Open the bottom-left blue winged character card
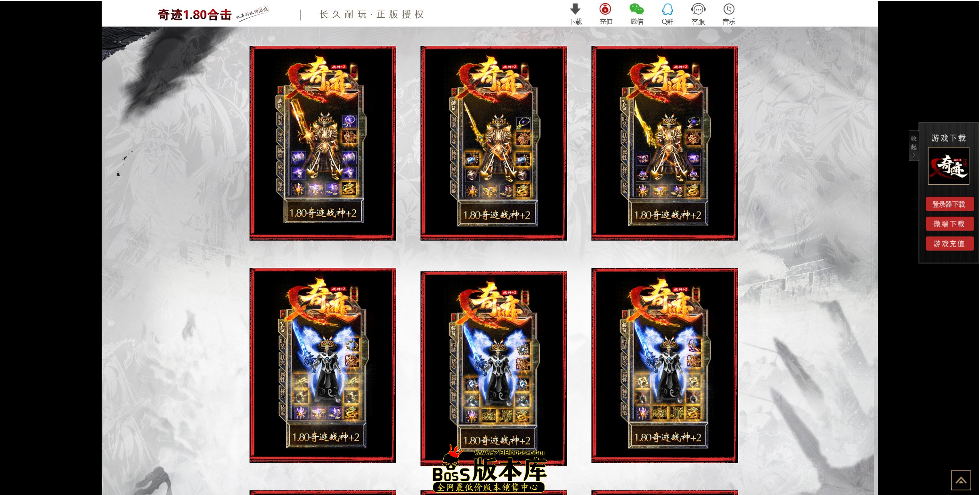The image size is (980, 495). pyautogui.click(x=323, y=365)
